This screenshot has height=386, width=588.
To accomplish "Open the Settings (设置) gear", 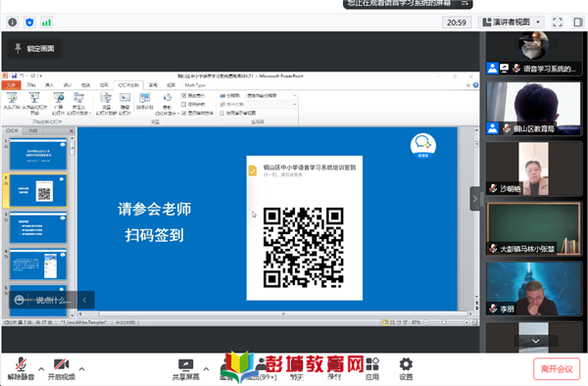I will click(406, 363).
